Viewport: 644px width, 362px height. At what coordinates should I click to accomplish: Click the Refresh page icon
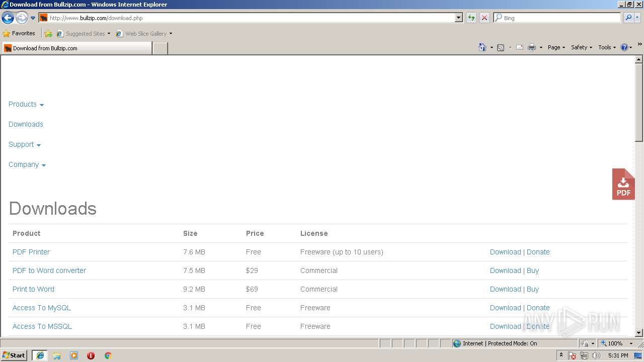471,18
